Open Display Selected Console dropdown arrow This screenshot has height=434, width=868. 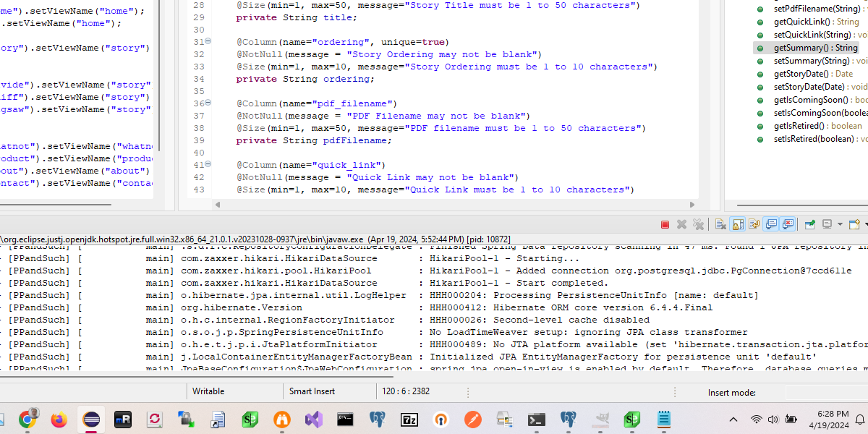pyautogui.click(x=839, y=225)
